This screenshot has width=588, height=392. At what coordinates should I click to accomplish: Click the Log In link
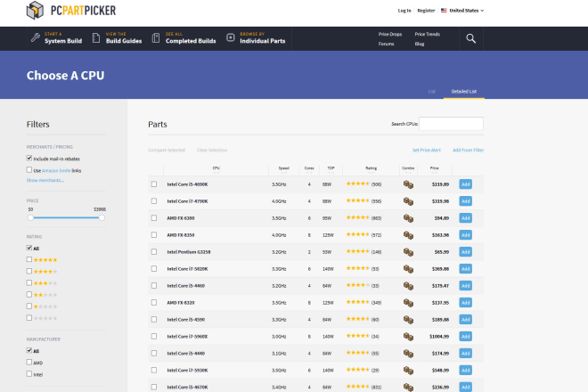pyautogui.click(x=404, y=11)
